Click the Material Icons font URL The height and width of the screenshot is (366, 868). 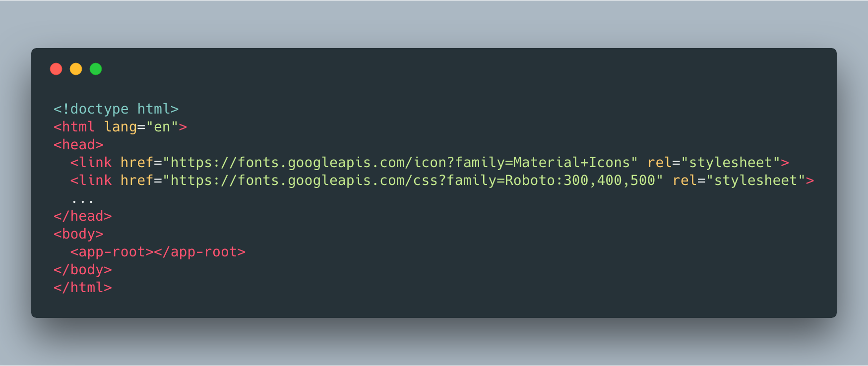tap(400, 163)
